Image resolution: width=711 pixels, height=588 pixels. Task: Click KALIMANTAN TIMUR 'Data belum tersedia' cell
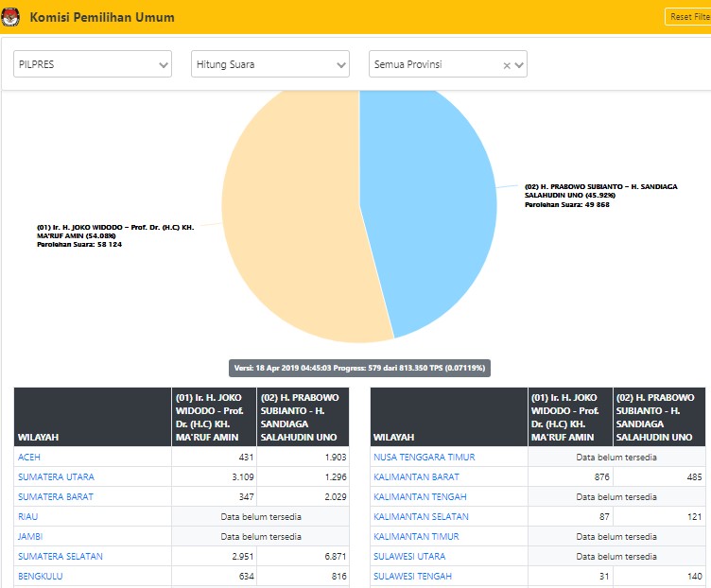tap(616, 537)
